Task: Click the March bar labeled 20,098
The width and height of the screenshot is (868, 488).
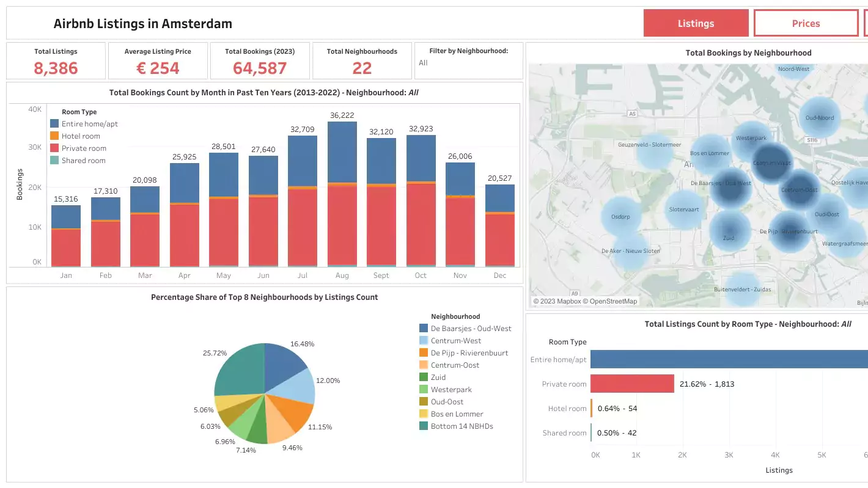Action: (145, 227)
